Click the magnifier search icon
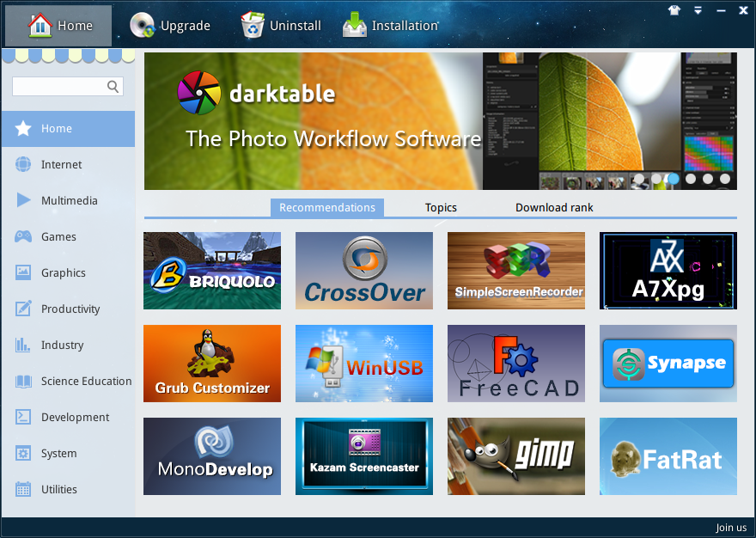The width and height of the screenshot is (756, 538). point(113,86)
